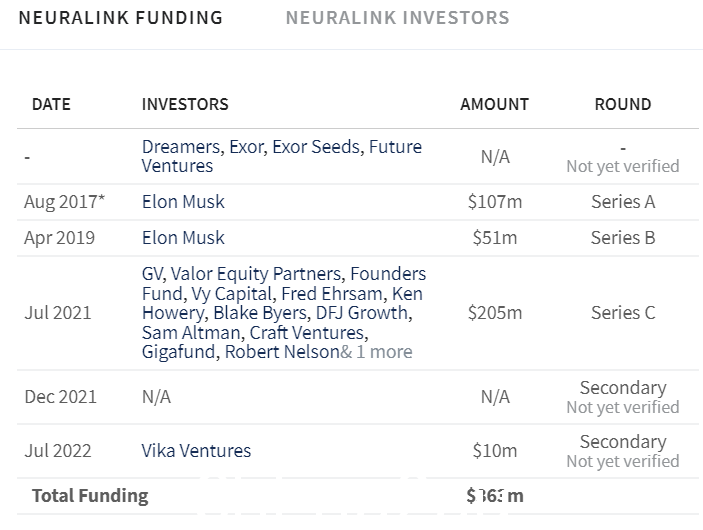Open the Fred Ehrsam investor link

pyautogui.click(x=332, y=294)
